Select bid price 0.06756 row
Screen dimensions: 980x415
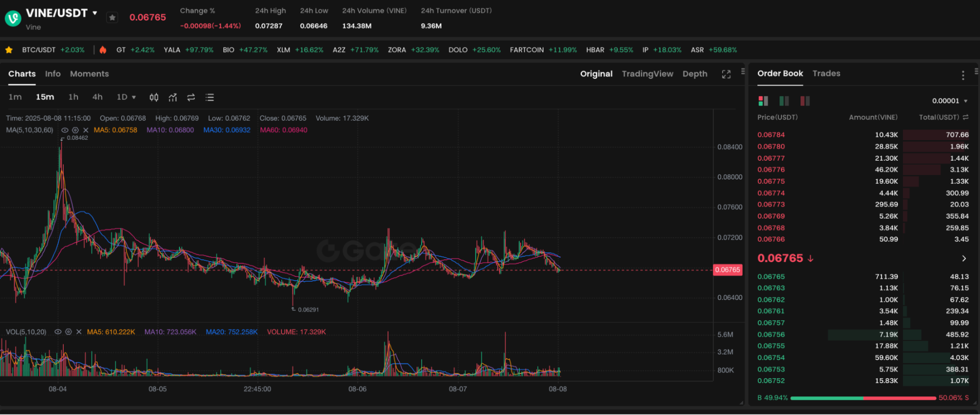click(x=863, y=335)
